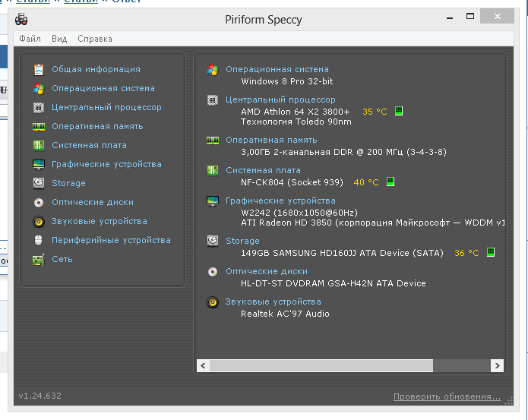Click the Windows flag icon in summary pane
The height and width of the screenshot is (420, 528).
click(213, 70)
